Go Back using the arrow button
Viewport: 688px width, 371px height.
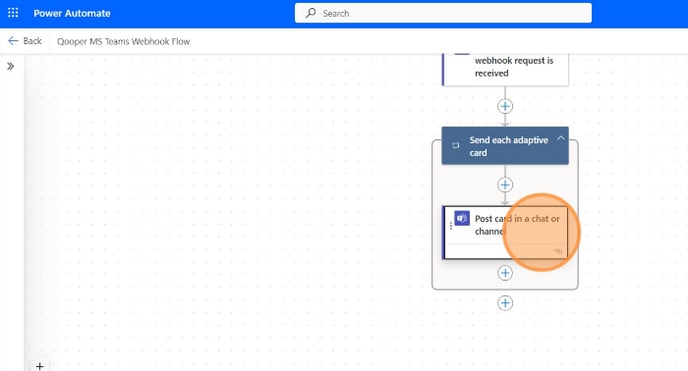(25, 41)
